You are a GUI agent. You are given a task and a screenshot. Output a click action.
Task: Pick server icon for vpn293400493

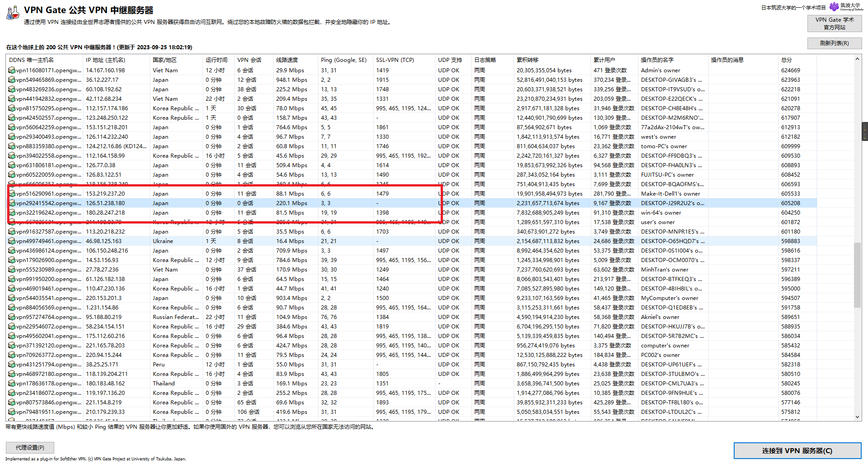(x=12, y=137)
